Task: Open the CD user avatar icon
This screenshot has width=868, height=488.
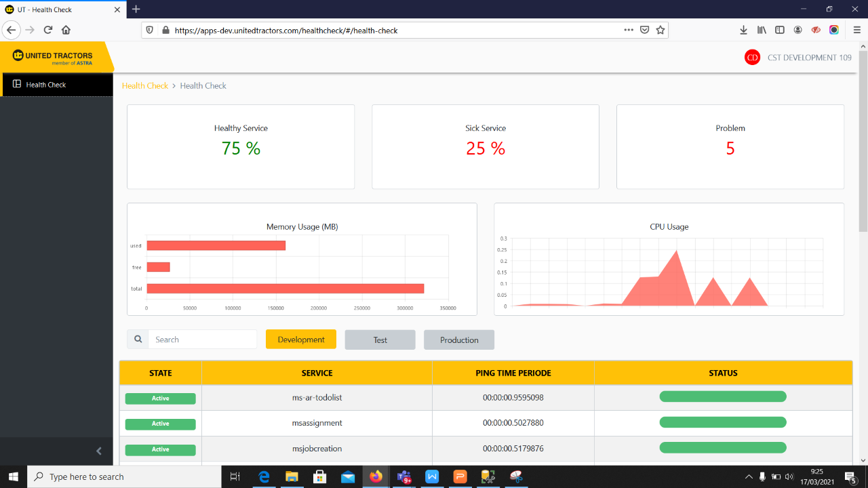Action: coord(752,58)
